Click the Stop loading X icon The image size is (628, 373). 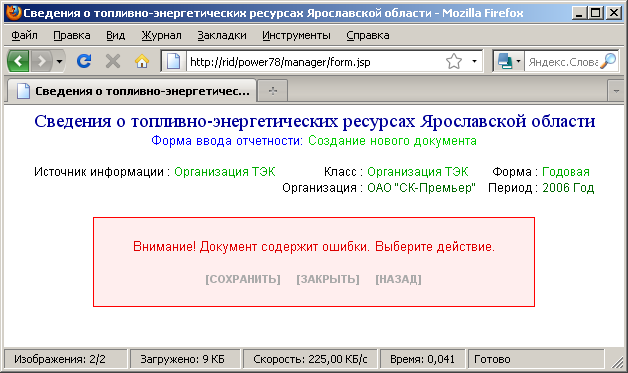tap(113, 61)
